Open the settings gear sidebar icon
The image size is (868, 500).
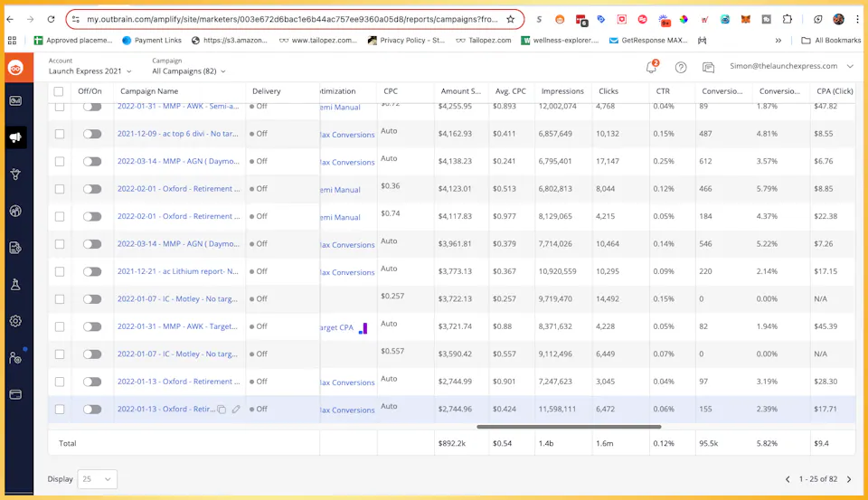[15, 321]
